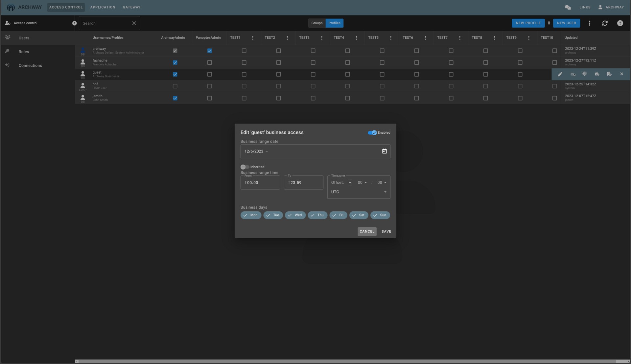
Task: Open the more options menu beside New User
Action: click(x=589, y=23)
